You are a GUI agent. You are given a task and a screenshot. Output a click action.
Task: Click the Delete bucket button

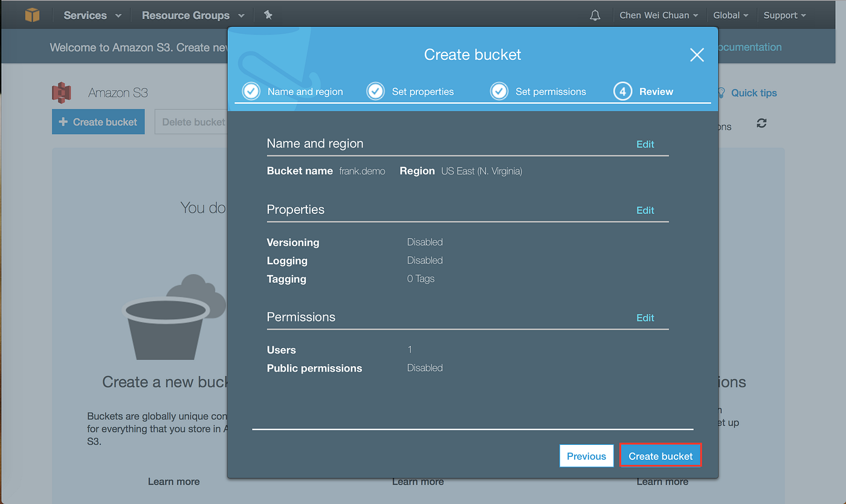[x=192, y=122]
